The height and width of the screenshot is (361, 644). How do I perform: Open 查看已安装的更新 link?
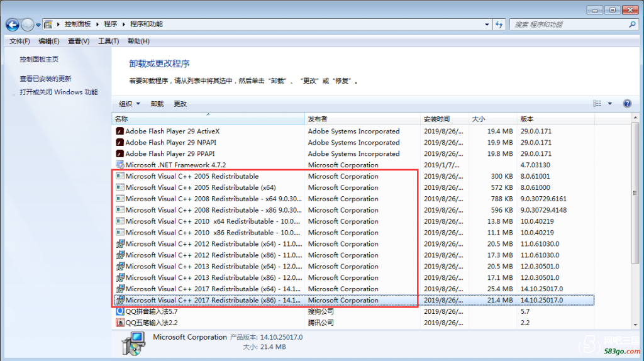(x=45, y=79)
